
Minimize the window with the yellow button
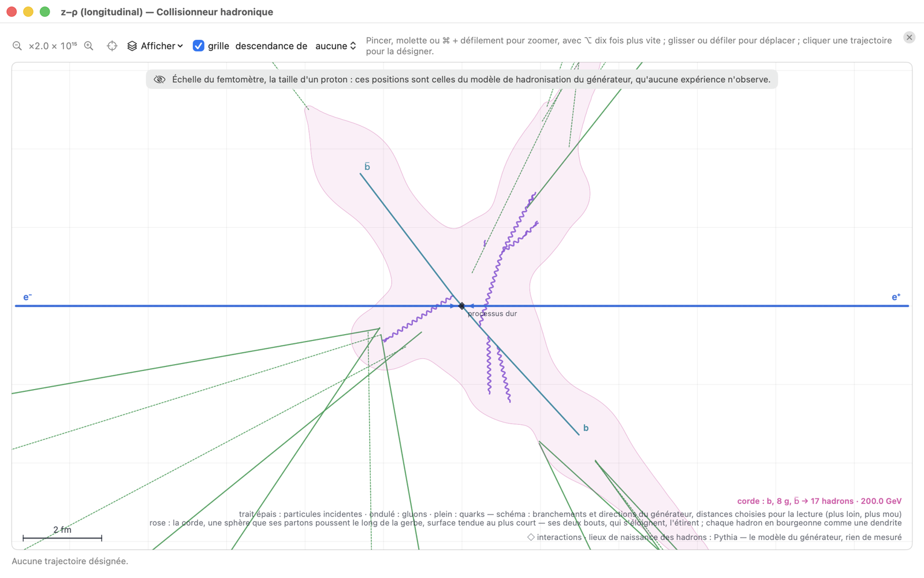28,12
